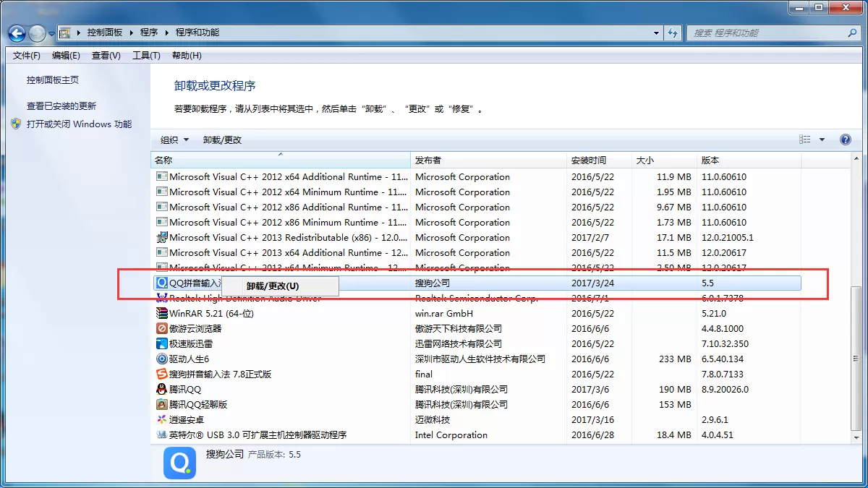Click large QQ拼音 icon in details pane
Image resolution: width=868 pixels, height=488 pixels.
tap(179, 463)
